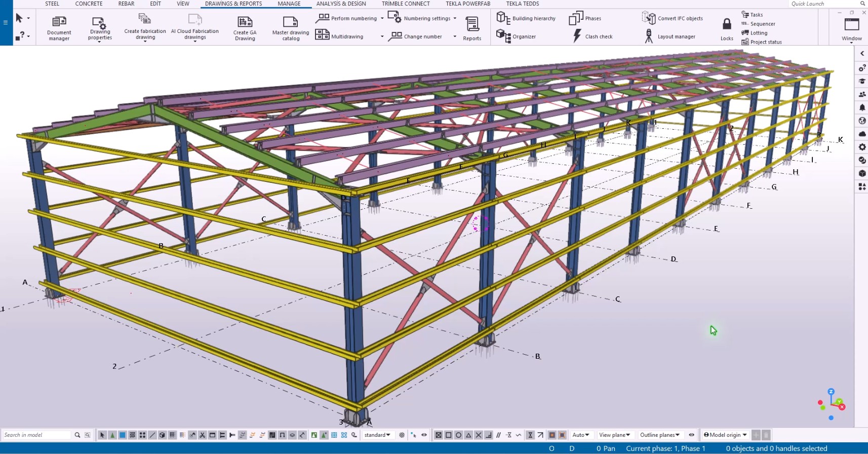
Task: Click the Create GA Drawing icon
Action: tap(245, 22)
